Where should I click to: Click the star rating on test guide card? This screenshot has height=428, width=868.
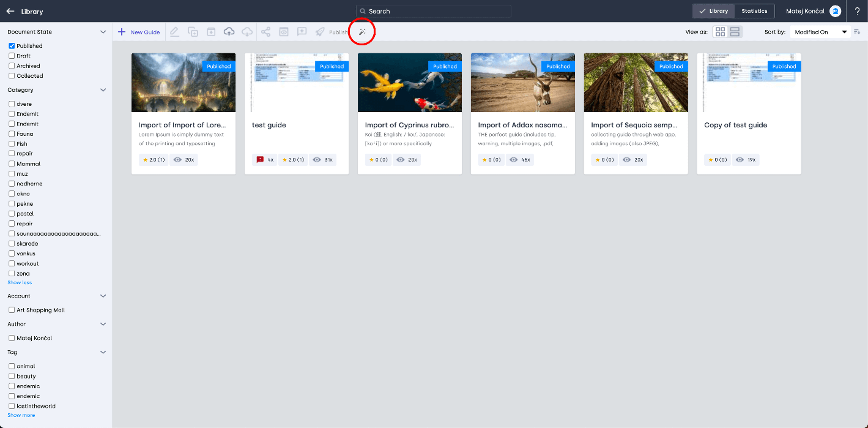293,160
